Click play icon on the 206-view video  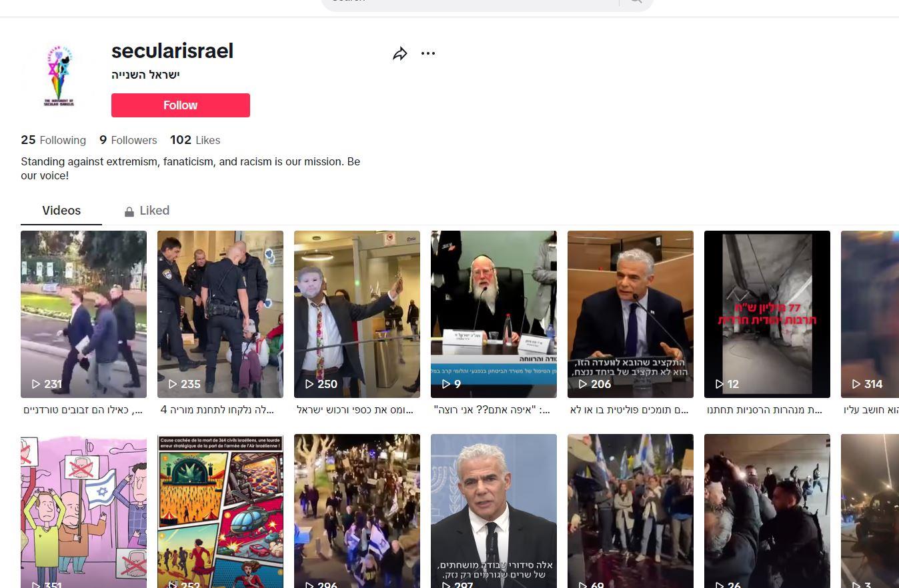[583, 384]
